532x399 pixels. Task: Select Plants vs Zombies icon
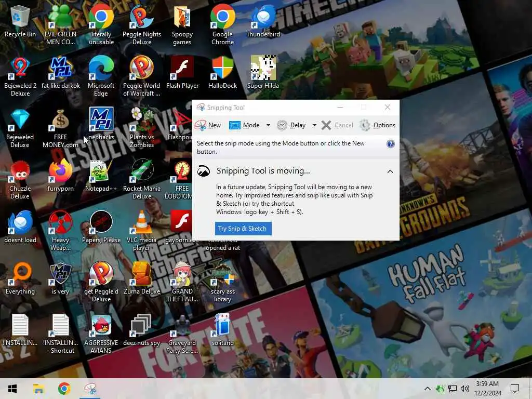(142, 128)
